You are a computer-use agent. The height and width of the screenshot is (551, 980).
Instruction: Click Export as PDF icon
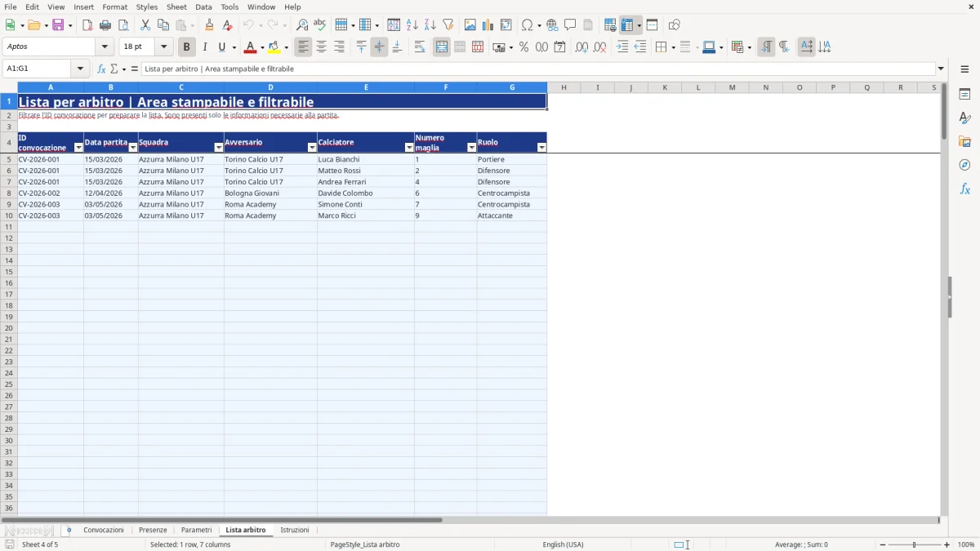click(x=87, y=25)
